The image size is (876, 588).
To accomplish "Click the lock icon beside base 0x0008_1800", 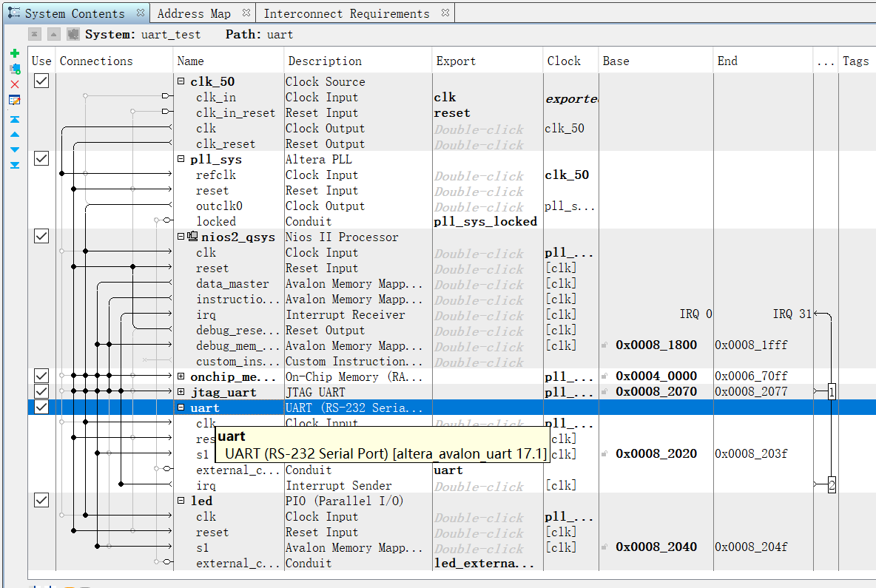I will [x=604, y=345].
